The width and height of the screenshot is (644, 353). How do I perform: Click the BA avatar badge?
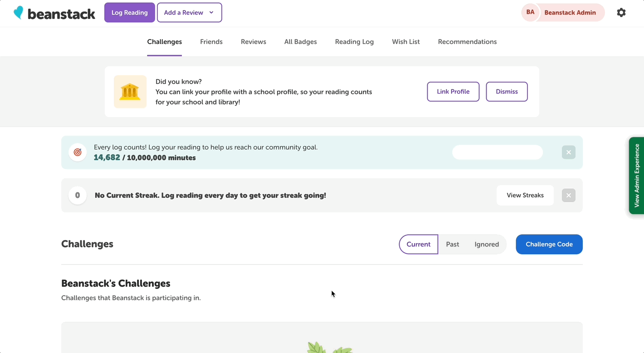point(530,12)
